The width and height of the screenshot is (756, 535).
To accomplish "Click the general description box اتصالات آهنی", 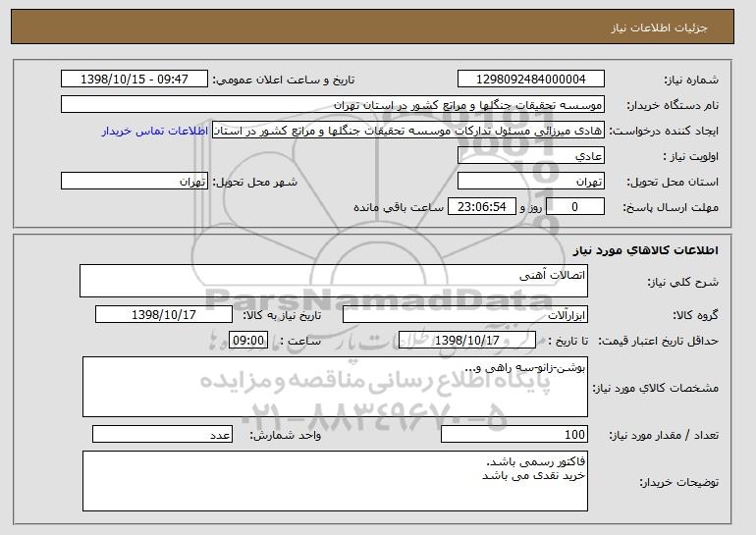I will point(334,281).
